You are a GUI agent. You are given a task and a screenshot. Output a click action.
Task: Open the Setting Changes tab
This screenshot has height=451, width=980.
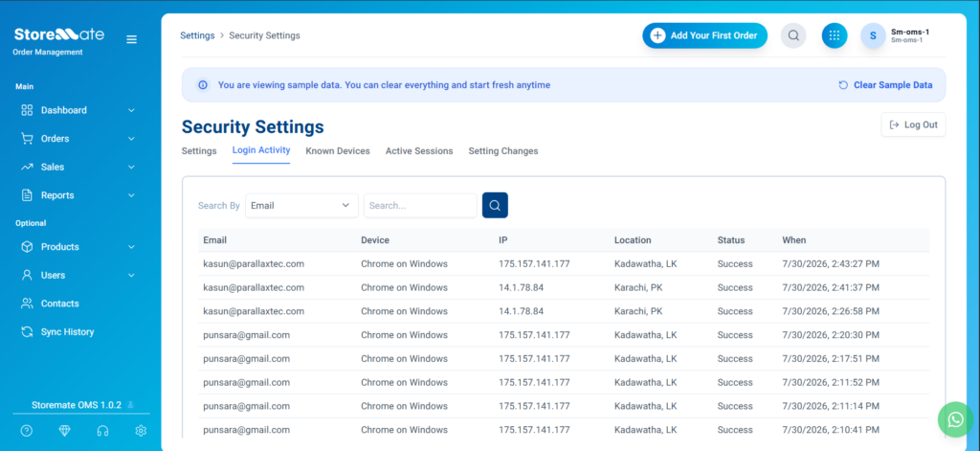coord(503,150)
